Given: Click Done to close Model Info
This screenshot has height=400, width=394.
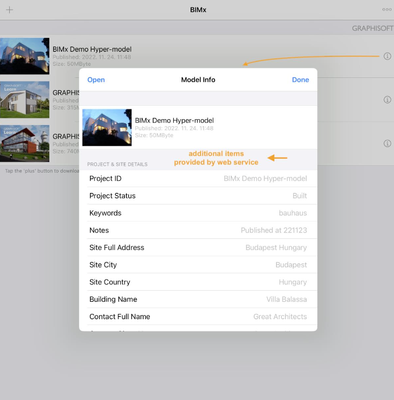Looking at the screenshot, I should click(300, 80).
